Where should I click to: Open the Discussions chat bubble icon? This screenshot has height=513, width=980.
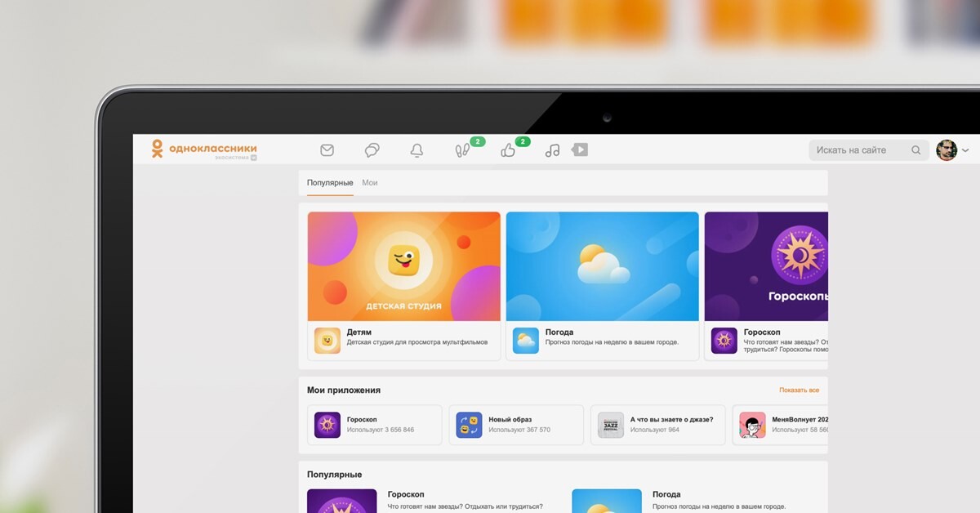372,150
